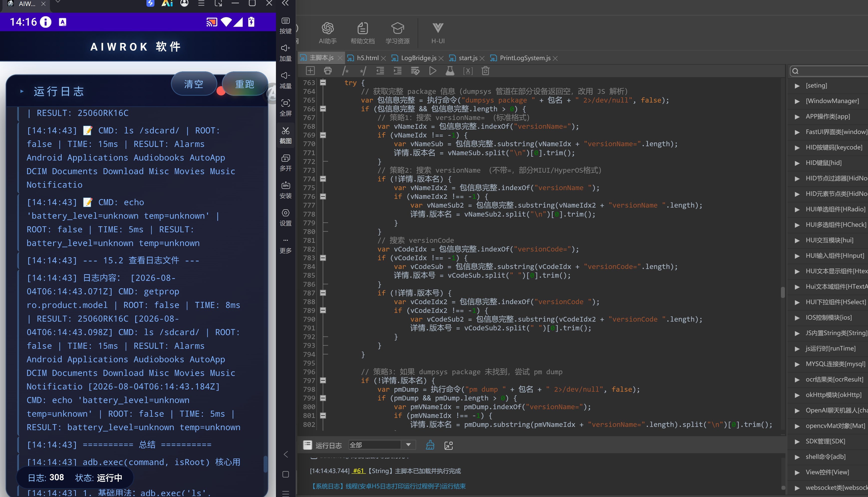Screen dimensions: 868x497
Task: Open the emulator account profile icon
Action: coord(184,3)
